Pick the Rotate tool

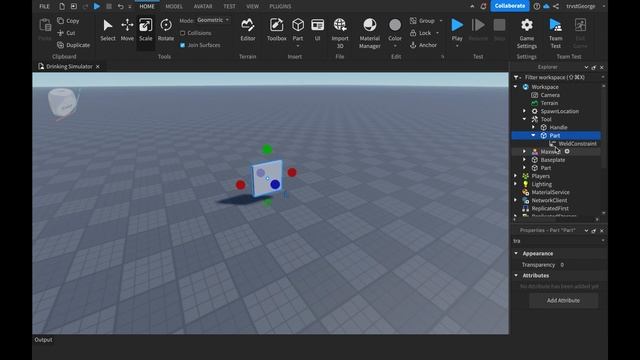[x=166, y=30]
